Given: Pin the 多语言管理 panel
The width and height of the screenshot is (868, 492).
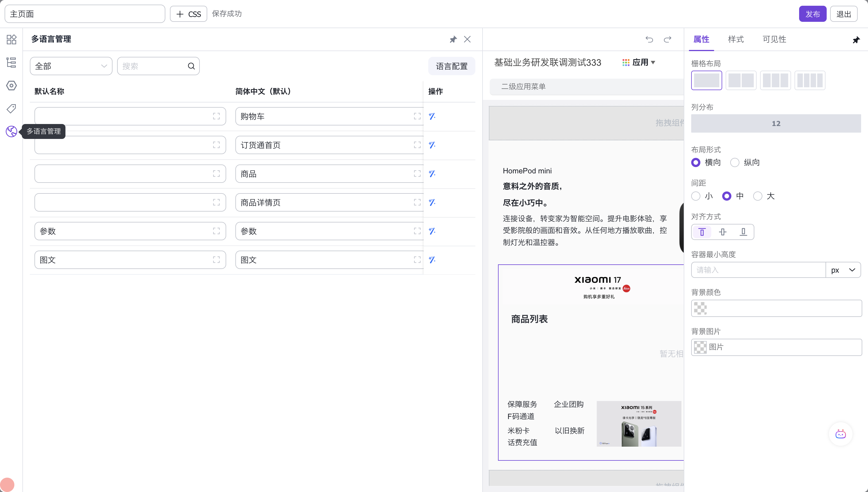Looking at the screenshot, I should [x=453, y=40].
